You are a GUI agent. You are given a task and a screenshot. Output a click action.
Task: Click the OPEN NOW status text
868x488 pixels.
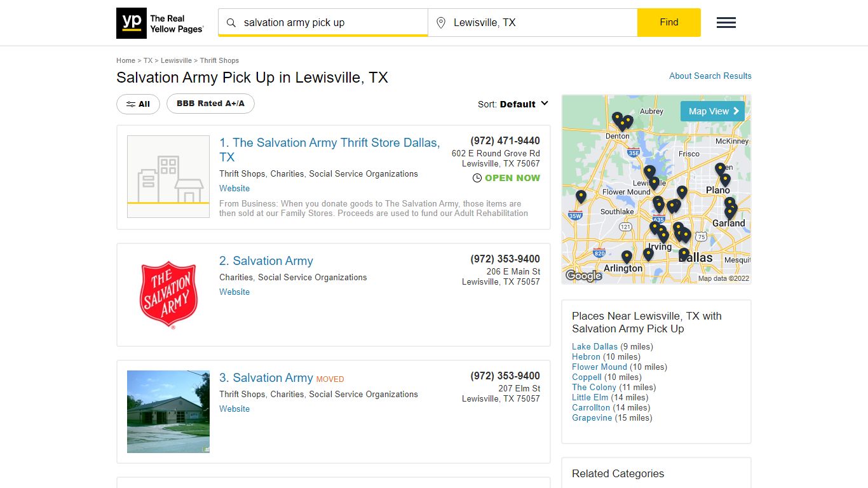point(512,178)
